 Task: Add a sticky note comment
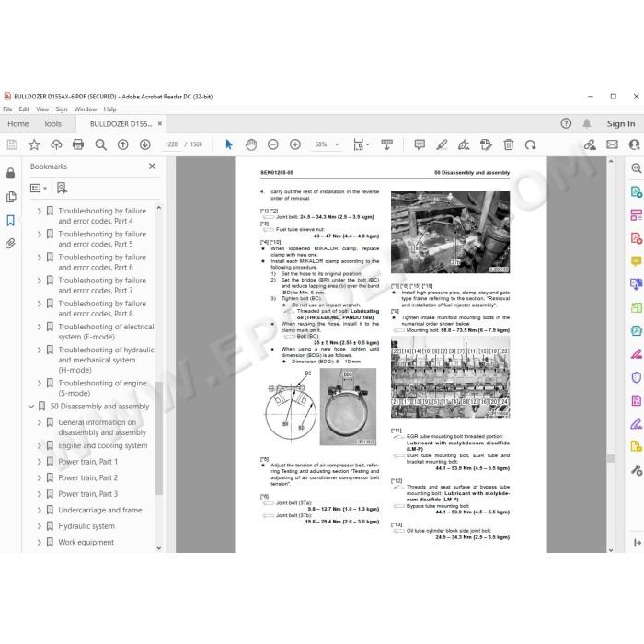[420, 144]
